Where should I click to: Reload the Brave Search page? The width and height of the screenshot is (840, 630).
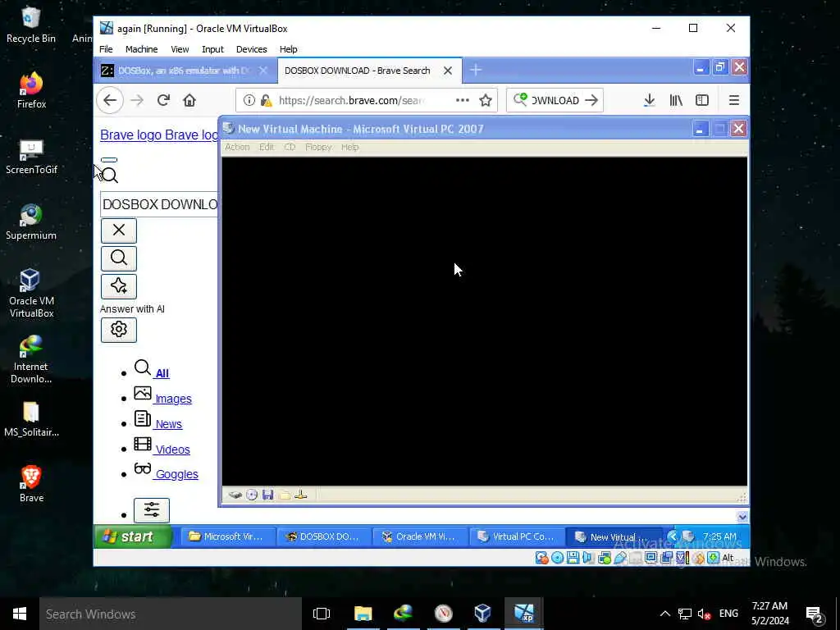click(163, 100)
